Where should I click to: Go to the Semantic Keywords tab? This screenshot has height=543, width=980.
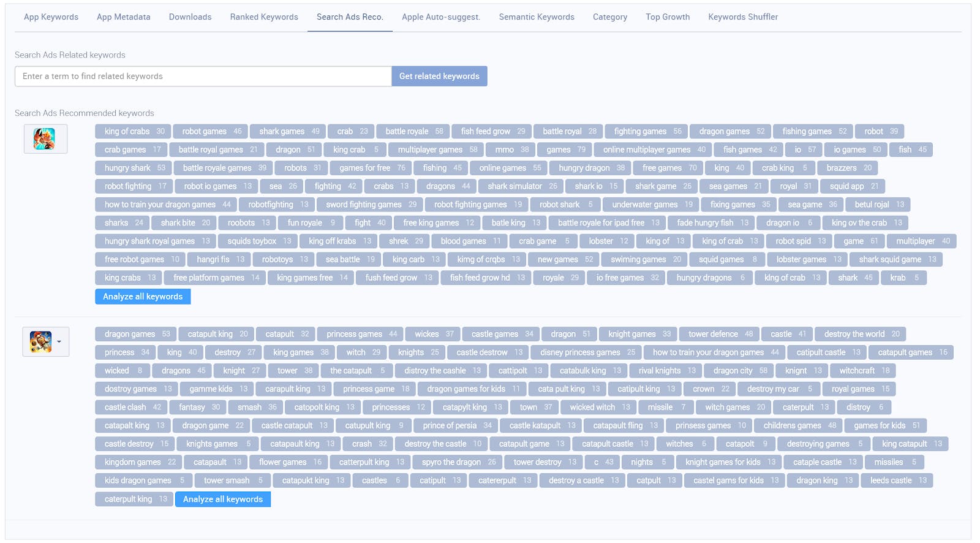(537, 17)
